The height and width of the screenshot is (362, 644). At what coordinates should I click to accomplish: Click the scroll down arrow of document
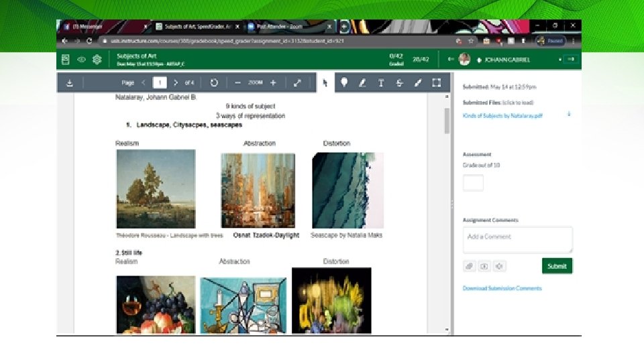447,330
